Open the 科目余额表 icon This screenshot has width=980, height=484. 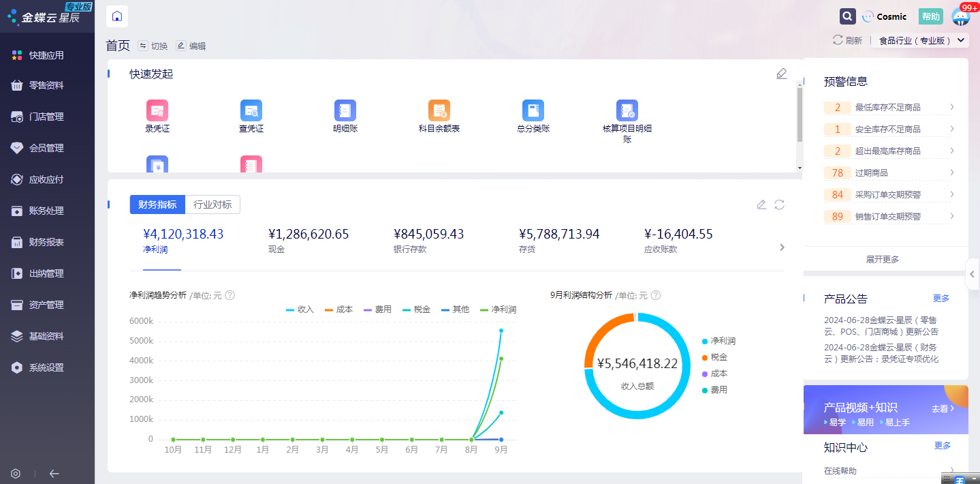click(x=439, y=110)
